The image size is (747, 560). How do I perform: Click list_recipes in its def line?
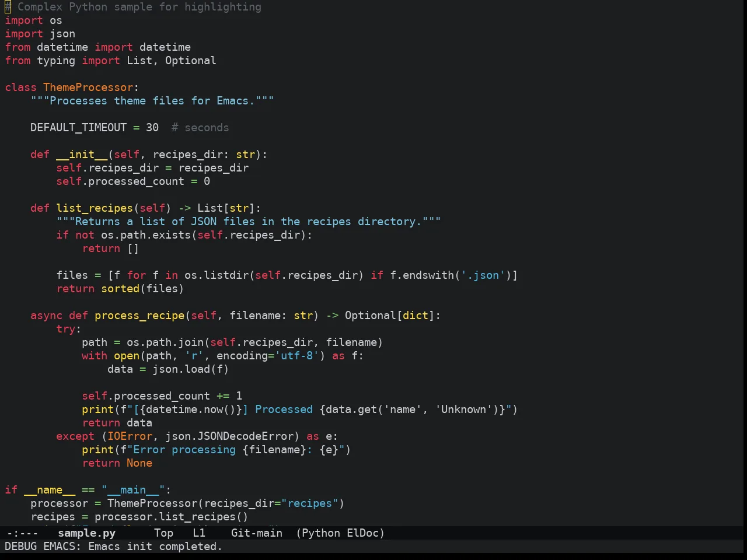point(95,208)
